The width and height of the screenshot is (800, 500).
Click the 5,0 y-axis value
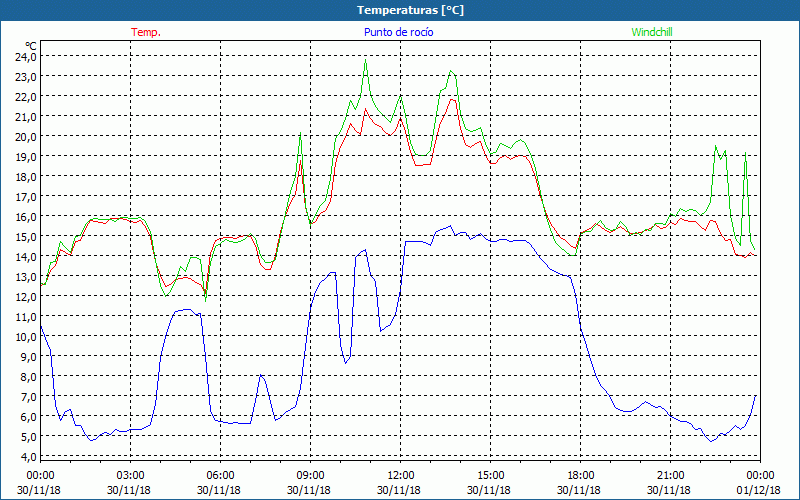click(x=28, y=437)
